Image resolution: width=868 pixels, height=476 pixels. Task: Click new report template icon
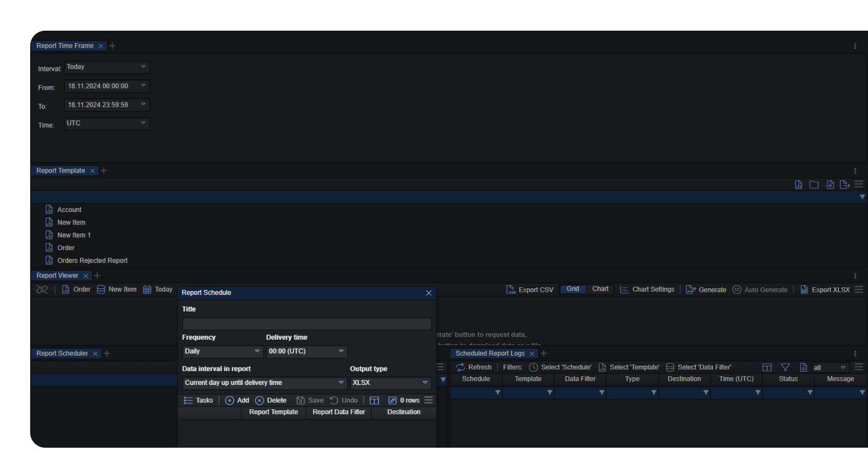pyautogui.click(x=798, y=184)
